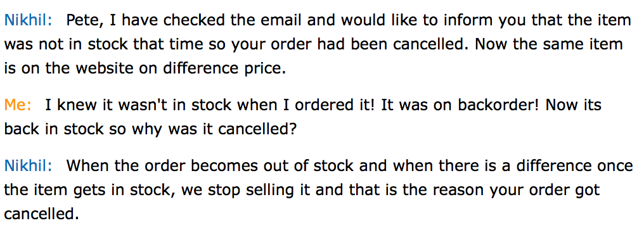The width and height of the screenshot is (644, 242).
Task: Click the final word 'cancelled.' on last line
Action: click(41, 214)
